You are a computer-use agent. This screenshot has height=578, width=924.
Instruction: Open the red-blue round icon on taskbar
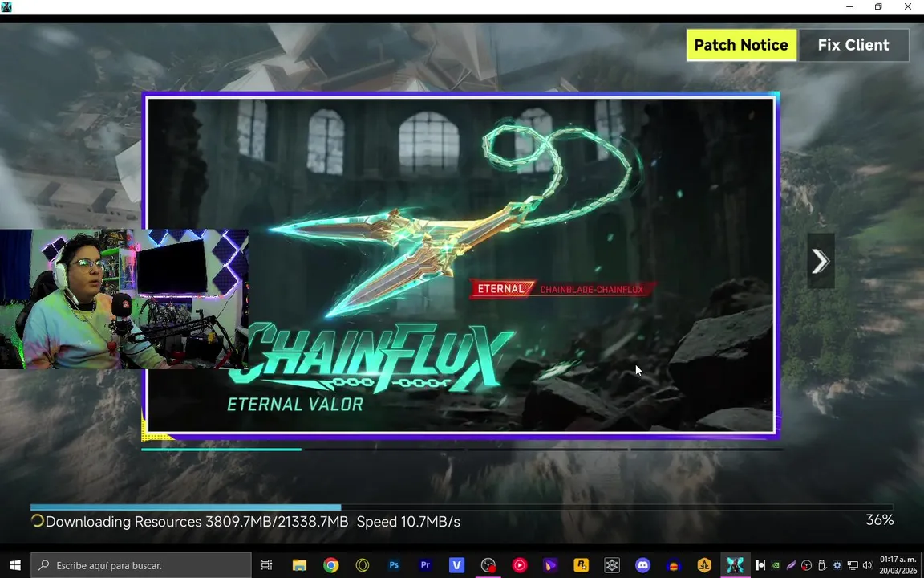click(x=674, y=565)
